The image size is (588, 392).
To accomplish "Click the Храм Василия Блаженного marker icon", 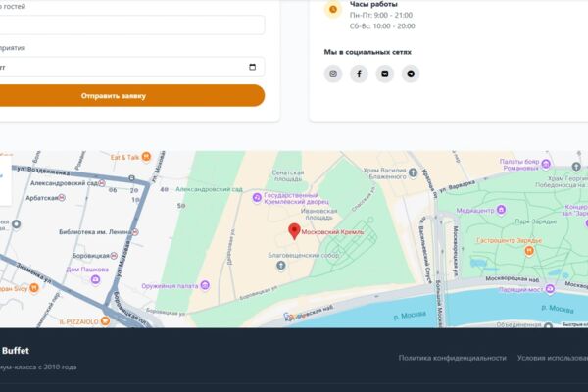I will [x=413, y=172].
